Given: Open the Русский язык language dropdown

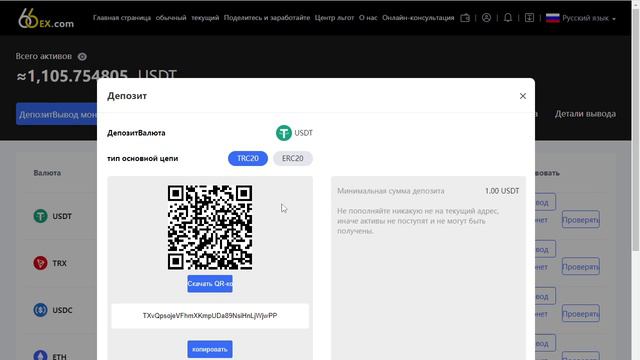Looking at the screenshot, I should click(589, 18).
